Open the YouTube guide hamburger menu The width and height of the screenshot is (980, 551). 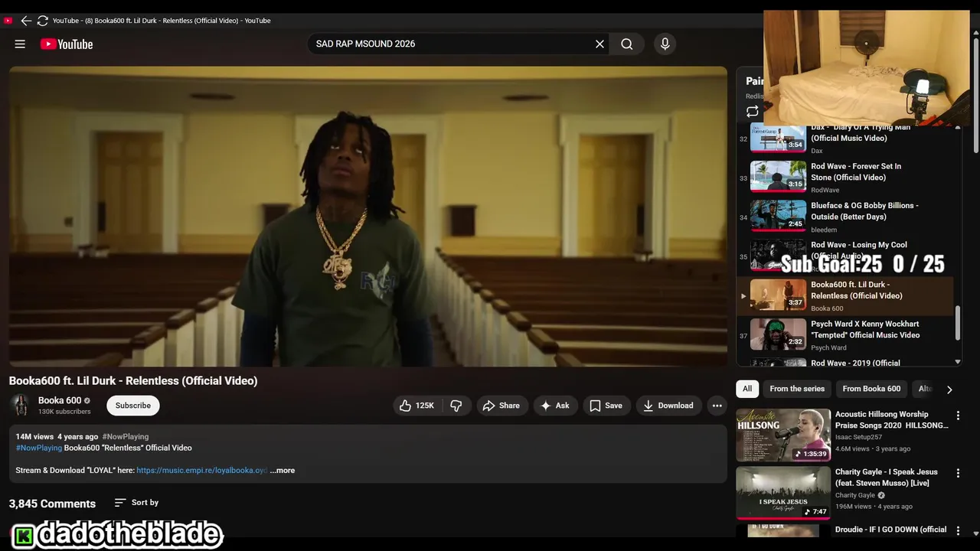20,44
